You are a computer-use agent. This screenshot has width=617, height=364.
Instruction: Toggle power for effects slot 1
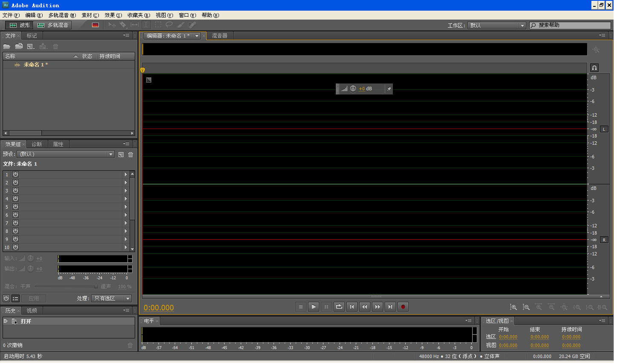tap(16, 175)
